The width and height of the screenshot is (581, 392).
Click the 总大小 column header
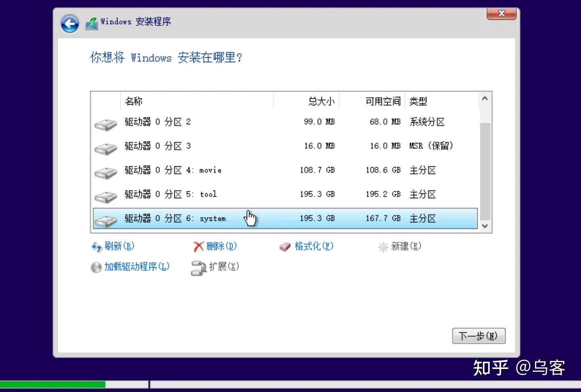(x=321, y=101)
